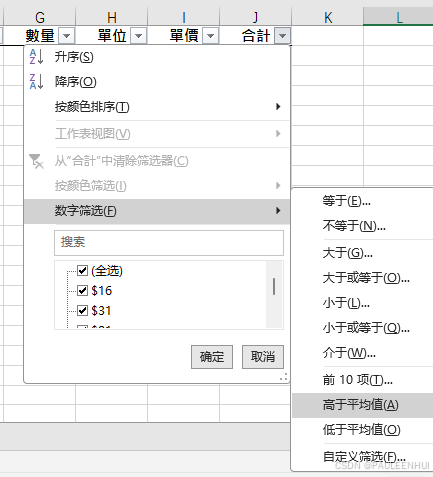
Task: Open 按颜色排序(T) submenu
Action: 157,107
